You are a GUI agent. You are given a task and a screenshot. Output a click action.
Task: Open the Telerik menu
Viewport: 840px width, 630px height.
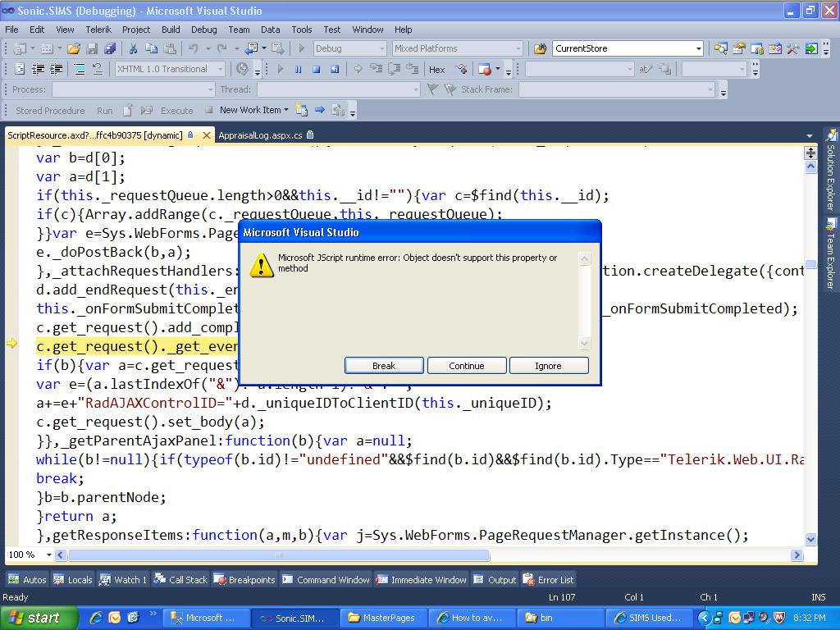pyautogui.click(x=98, y=30)
